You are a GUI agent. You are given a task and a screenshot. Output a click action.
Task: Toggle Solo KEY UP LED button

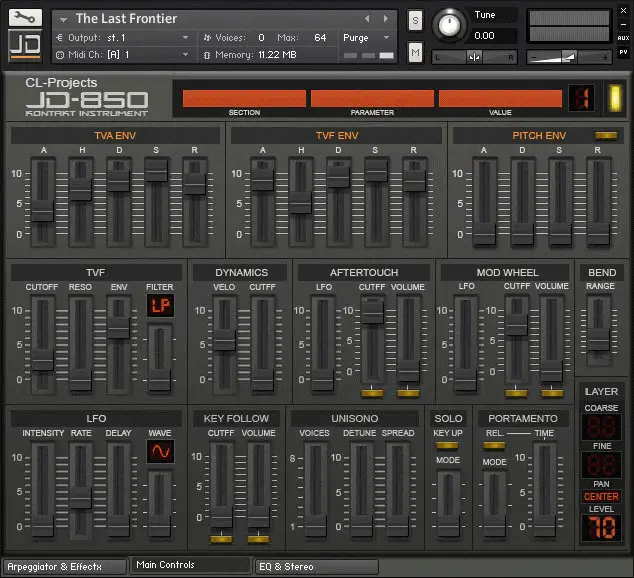[447, 446]
